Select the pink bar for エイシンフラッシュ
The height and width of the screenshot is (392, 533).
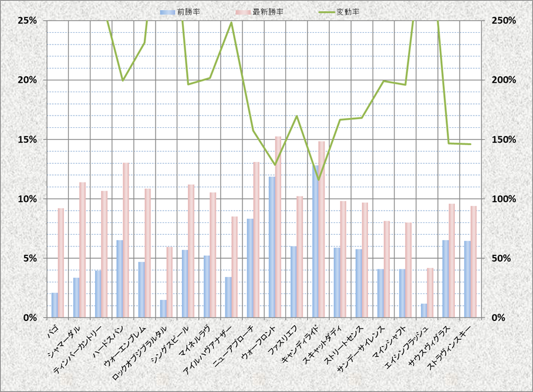click(430, 293)
